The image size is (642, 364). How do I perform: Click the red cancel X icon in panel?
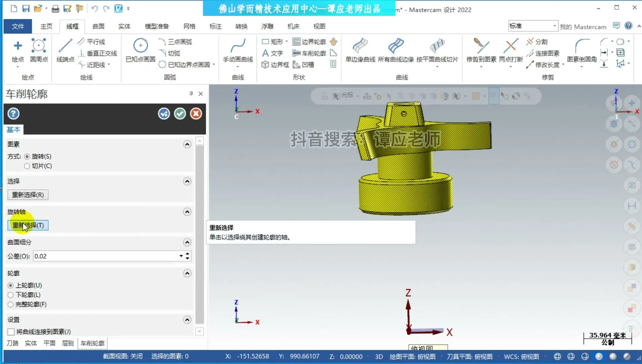coord(196,114)
